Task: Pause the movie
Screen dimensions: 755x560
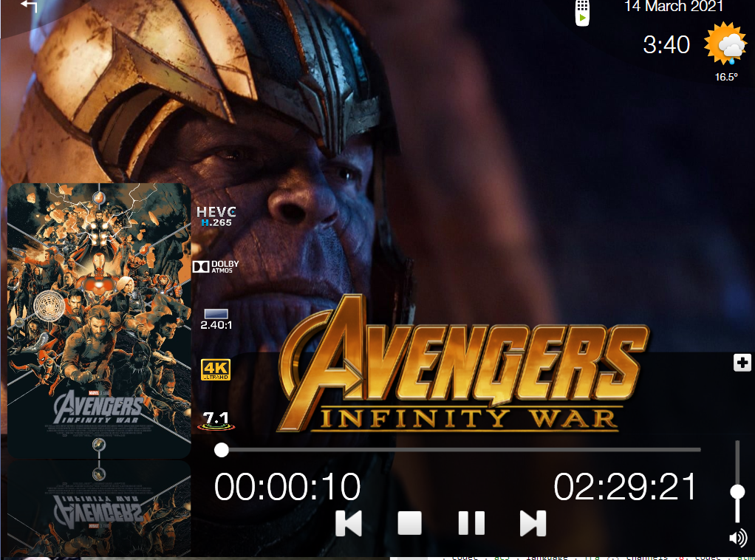Action: click(471, 523)
